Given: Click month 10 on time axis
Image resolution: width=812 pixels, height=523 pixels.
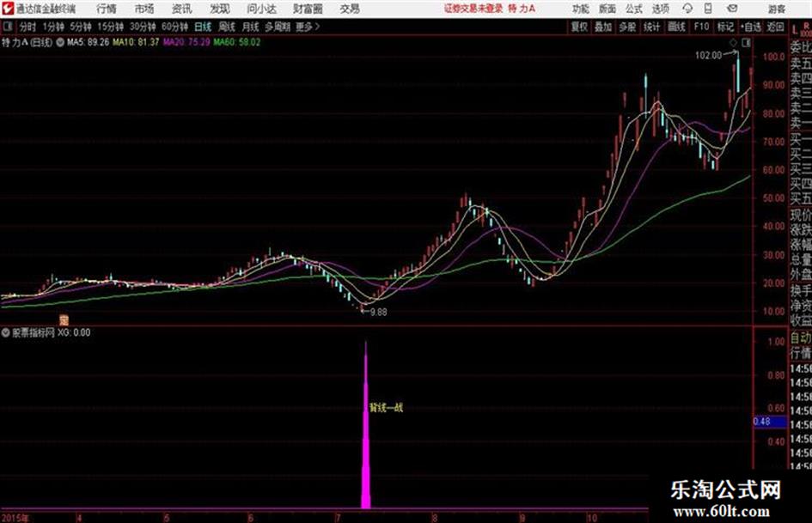Looking at the screenshot, I should [592, 518].
